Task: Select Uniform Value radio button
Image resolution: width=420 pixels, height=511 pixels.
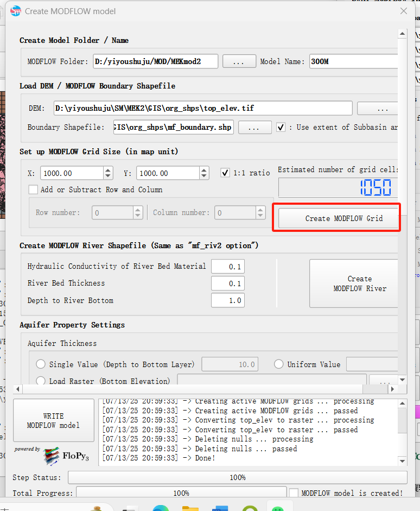Action: (279, 364)
